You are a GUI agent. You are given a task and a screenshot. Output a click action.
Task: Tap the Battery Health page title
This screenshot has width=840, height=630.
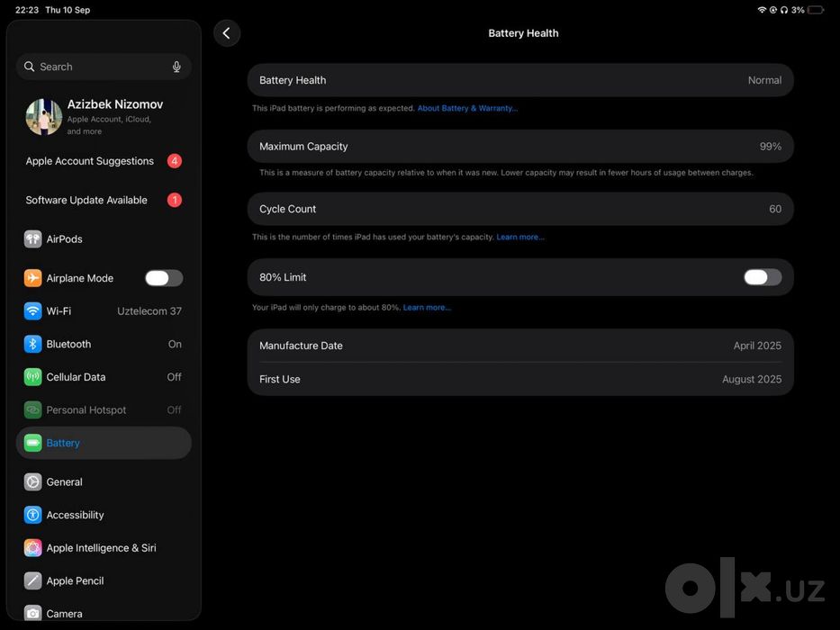tap(523, 33)
